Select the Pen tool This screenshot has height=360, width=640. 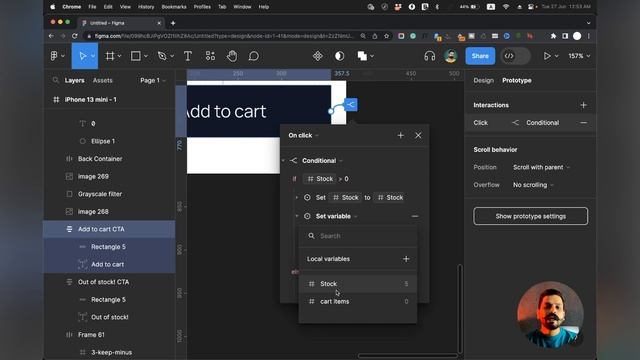coord(162,56)
